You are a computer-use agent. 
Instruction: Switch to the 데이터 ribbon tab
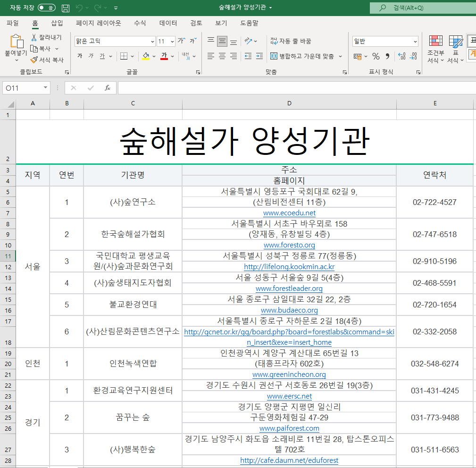click(x=168, y=23)
